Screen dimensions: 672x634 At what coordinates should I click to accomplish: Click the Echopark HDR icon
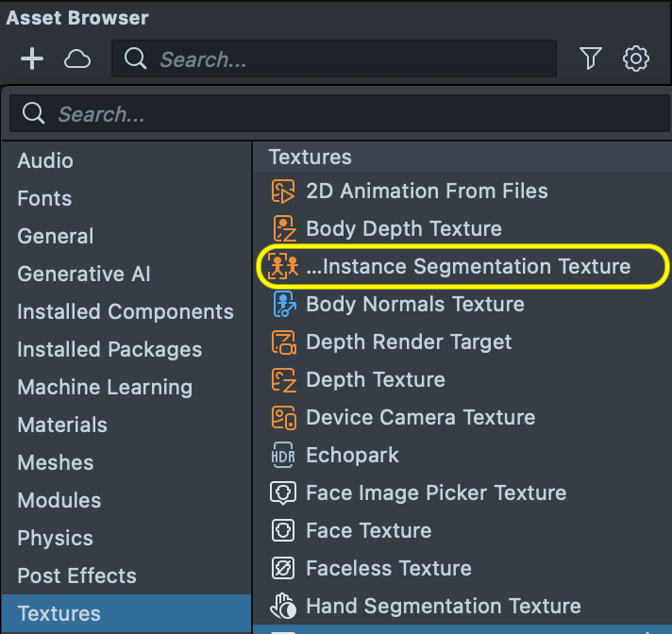pos(283,456)
